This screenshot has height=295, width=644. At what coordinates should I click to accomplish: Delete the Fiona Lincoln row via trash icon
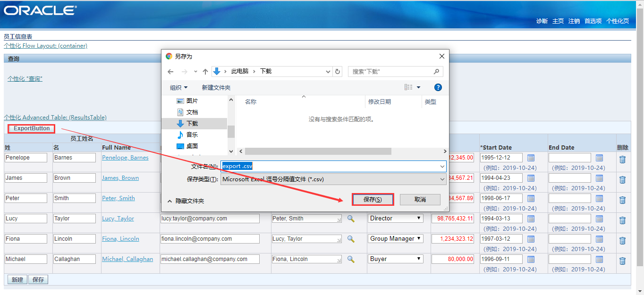(622, 241)
